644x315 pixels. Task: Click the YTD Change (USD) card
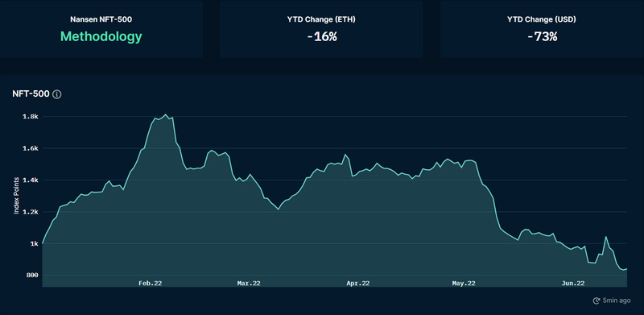(x=542, y=29)
